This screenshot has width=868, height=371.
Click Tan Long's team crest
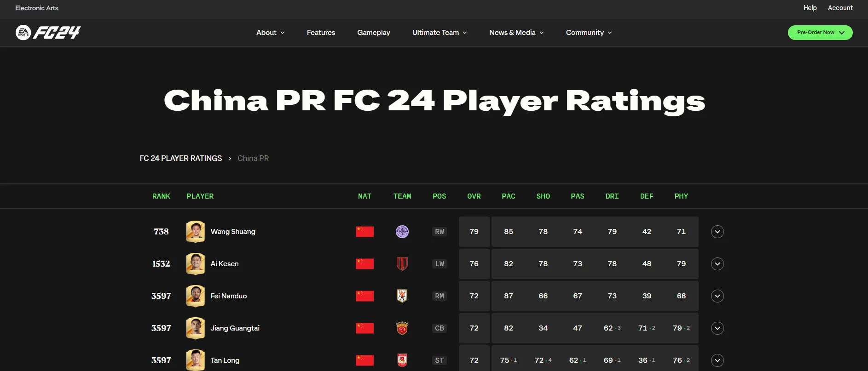click(402, 360)
